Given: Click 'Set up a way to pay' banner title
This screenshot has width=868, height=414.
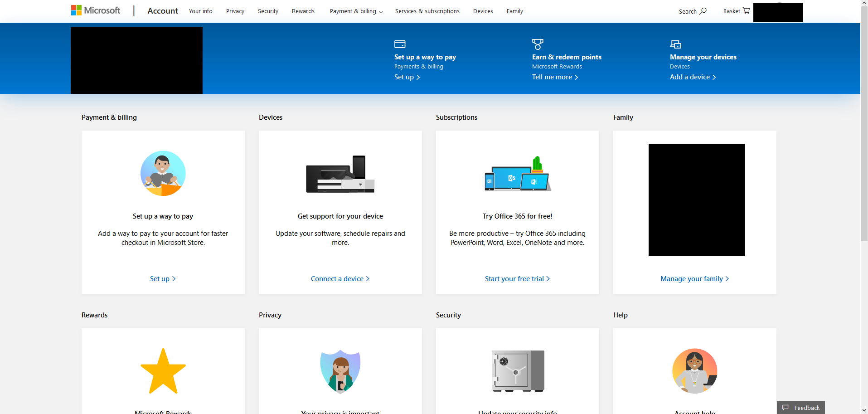Looking at the screenshot, I should point(425,57).
